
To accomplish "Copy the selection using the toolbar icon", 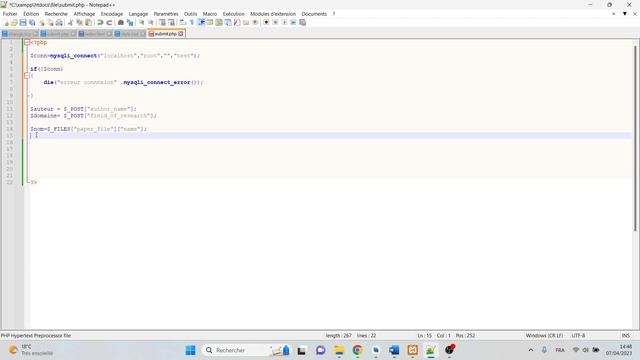I will (x=80, y=22).
